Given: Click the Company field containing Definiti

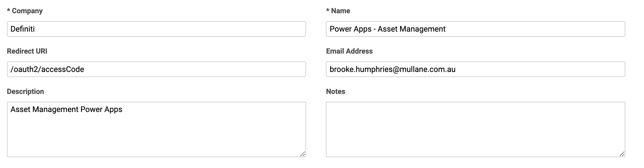Looking at the screenshot, I should pyautogui.click(x=156, y=29).
